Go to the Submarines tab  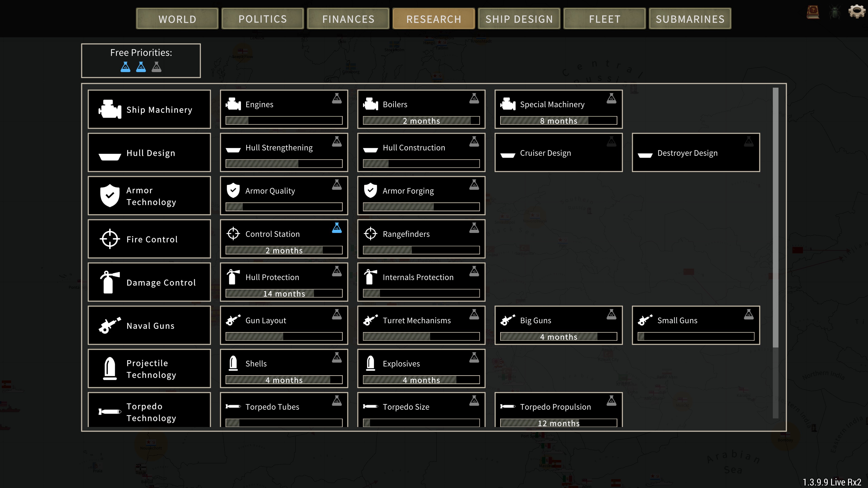point(690,19)
